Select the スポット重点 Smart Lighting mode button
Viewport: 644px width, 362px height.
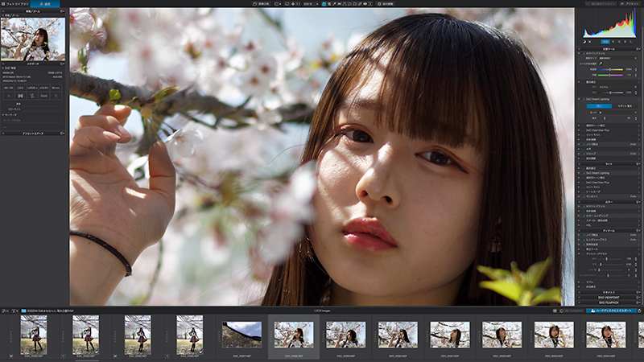pos(625,106)
